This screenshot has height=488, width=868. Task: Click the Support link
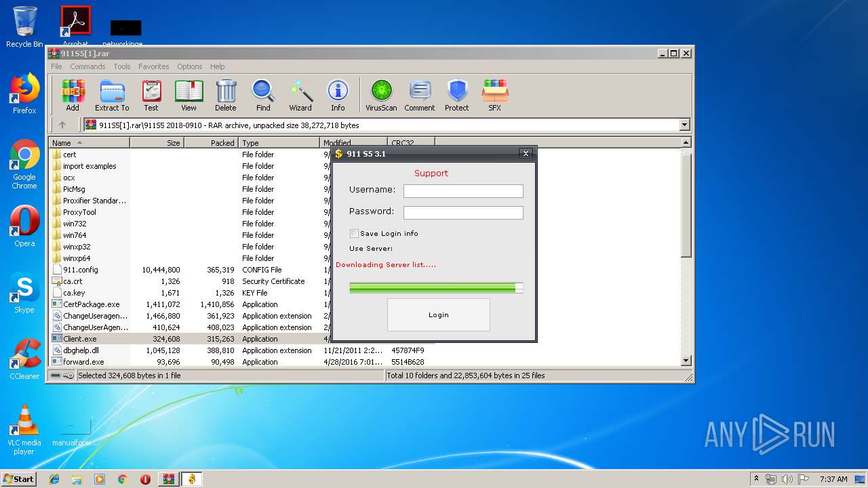[431, 173]
